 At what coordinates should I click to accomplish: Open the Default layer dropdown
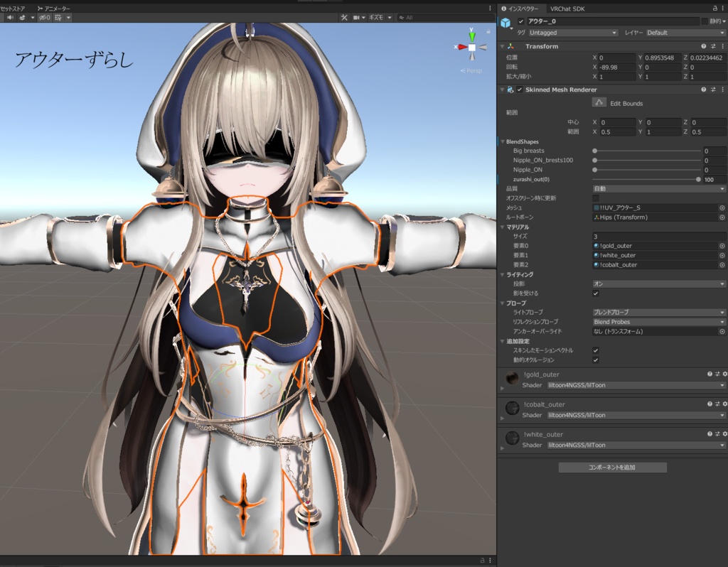[x=685, y=33]
